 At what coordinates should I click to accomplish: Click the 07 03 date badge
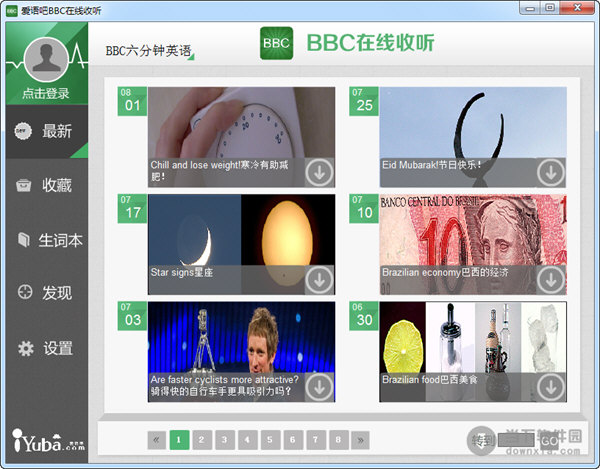click(132, 316)
